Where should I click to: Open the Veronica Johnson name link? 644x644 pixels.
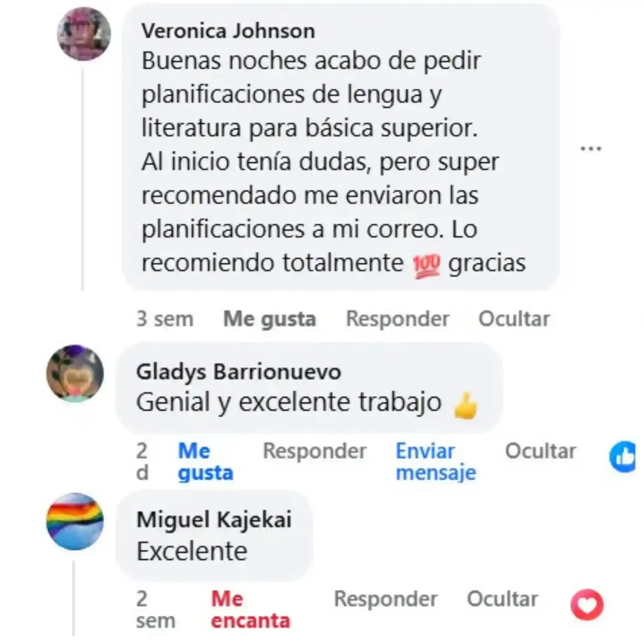[x=228, y=31]
